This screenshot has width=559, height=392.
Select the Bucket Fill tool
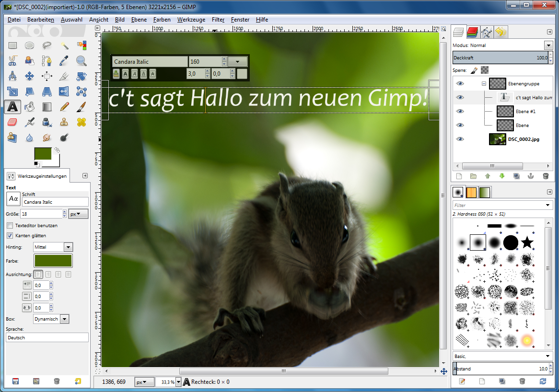click(30, 106)
